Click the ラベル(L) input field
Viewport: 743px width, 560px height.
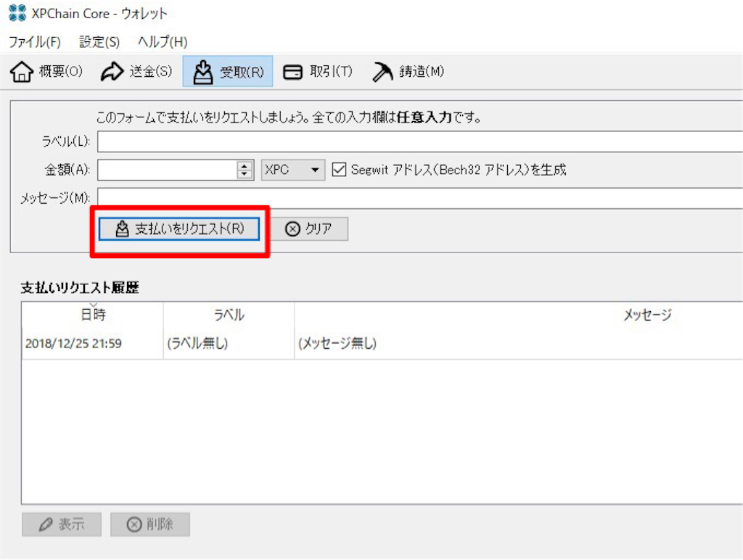[420, 141]
